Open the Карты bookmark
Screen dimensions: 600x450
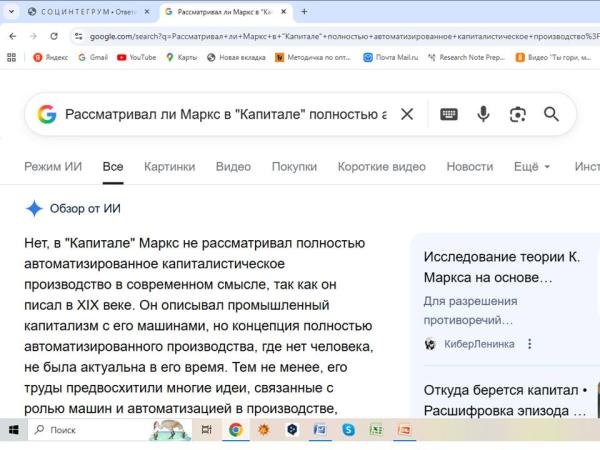[x=182, y=57]
